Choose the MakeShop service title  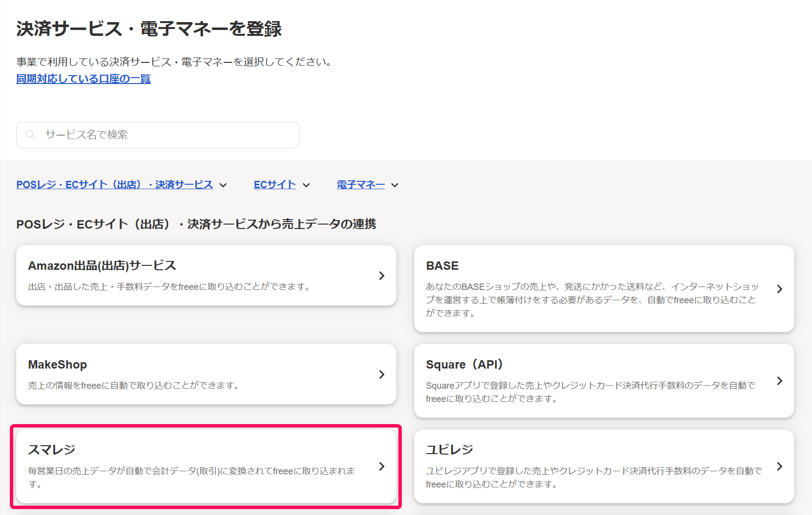point(58,365)
